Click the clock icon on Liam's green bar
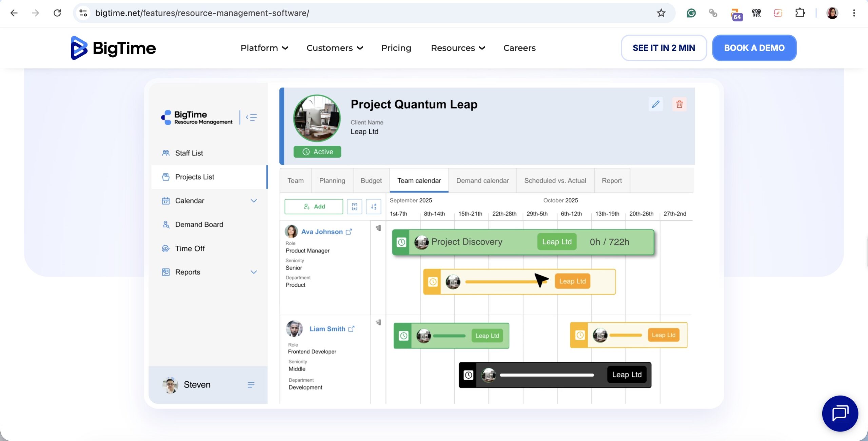Viewport: 868px width, 441px height. point(403,336)
